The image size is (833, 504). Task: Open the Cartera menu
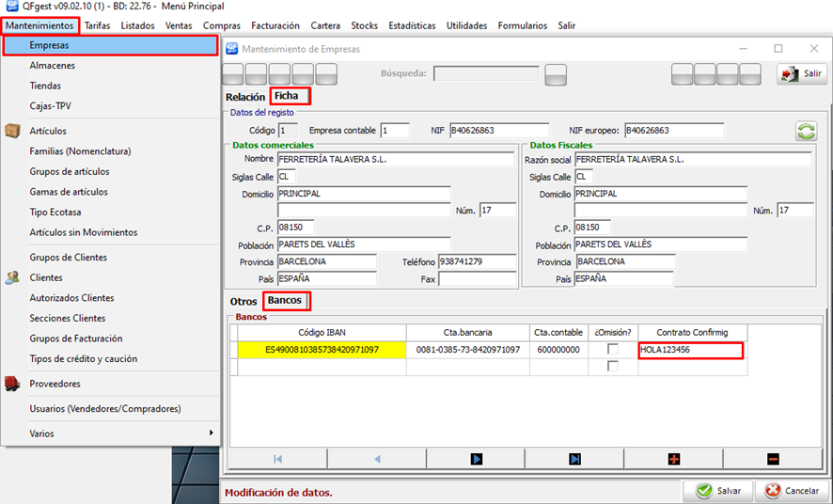coord(325,25)
